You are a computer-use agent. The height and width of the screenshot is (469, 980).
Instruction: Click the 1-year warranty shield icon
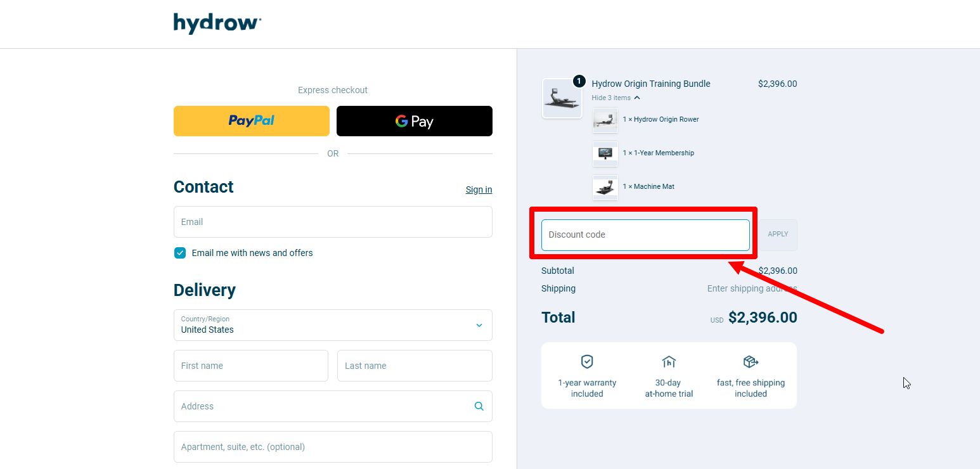point(587,362)
